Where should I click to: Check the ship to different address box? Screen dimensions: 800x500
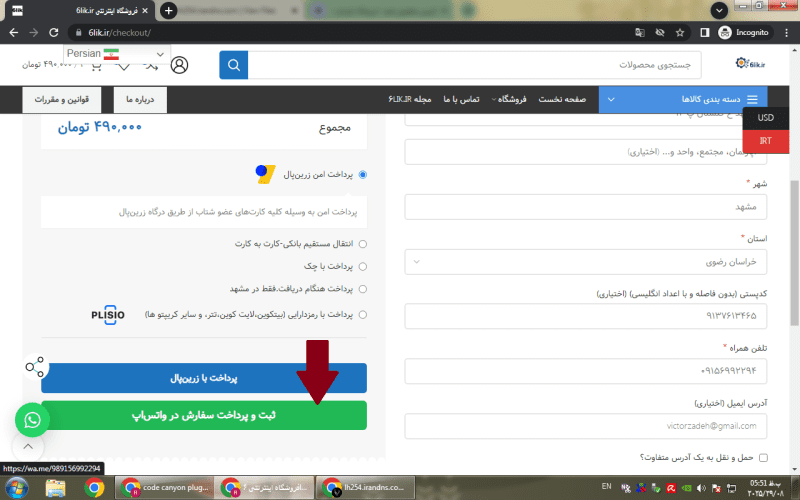[x=763, y=457]
